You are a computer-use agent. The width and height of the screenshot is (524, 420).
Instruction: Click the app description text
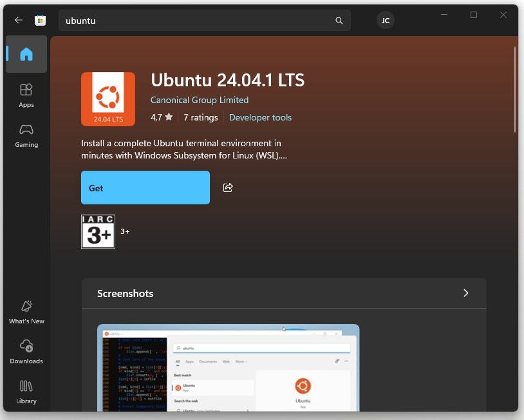[184, 149]
